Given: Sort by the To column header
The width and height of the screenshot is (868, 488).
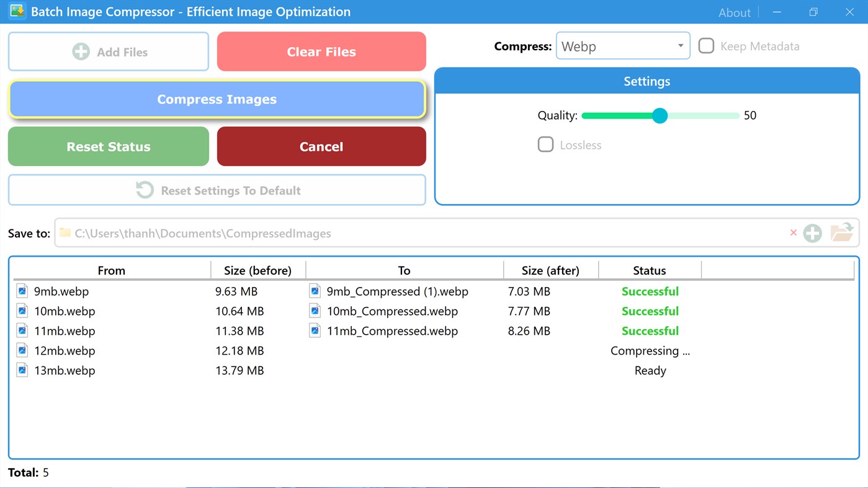Looking at the screenshot, I should click(x=405, y=270).
